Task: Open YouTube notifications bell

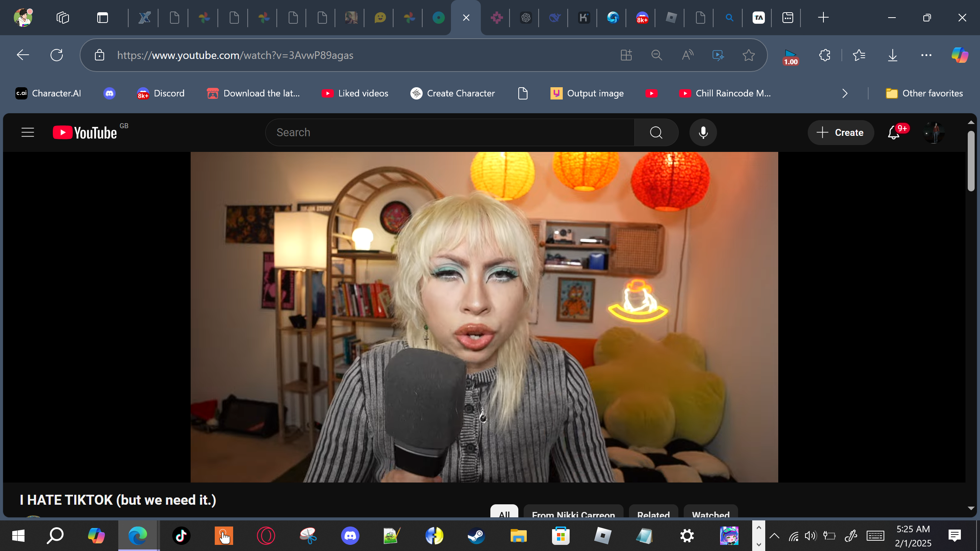Action: pyautogui.click(x=893, y=132)
